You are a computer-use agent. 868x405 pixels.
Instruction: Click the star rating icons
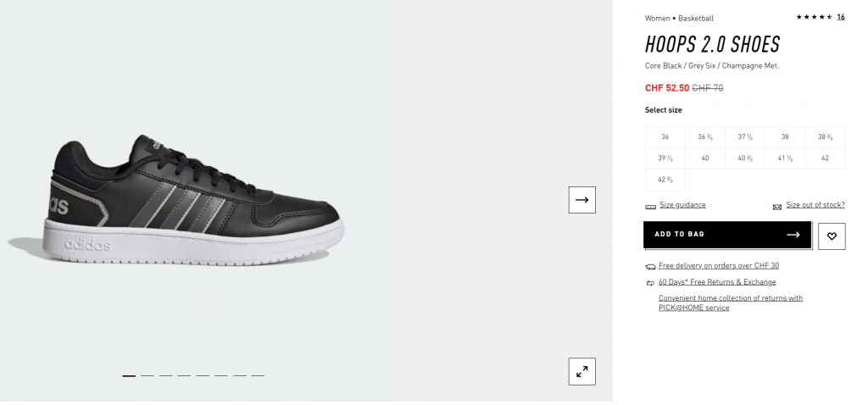(x=815, y=17)
